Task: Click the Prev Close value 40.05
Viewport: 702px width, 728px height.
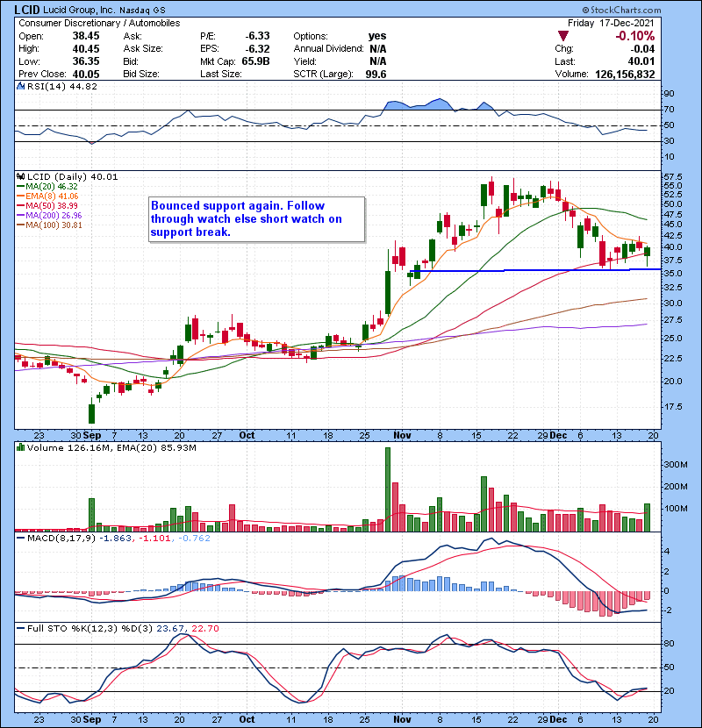Action: click(x=86, y=74)
